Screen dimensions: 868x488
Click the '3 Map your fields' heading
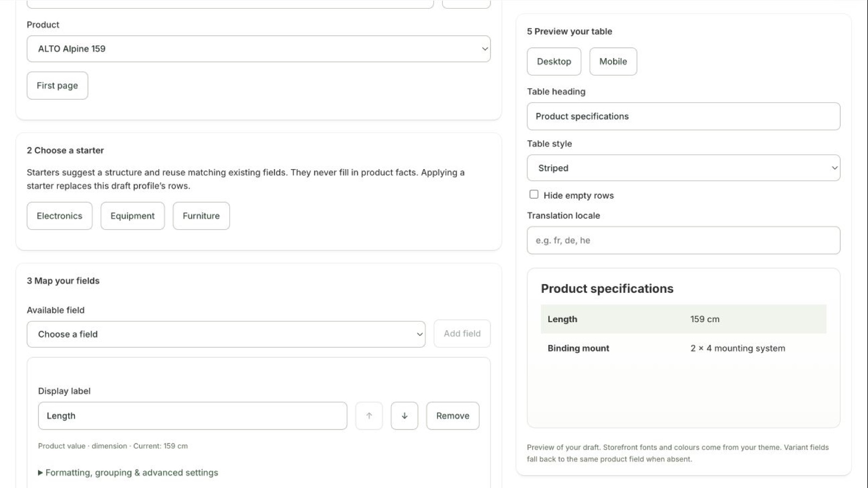pyautogui.click(x=63, y=281)
